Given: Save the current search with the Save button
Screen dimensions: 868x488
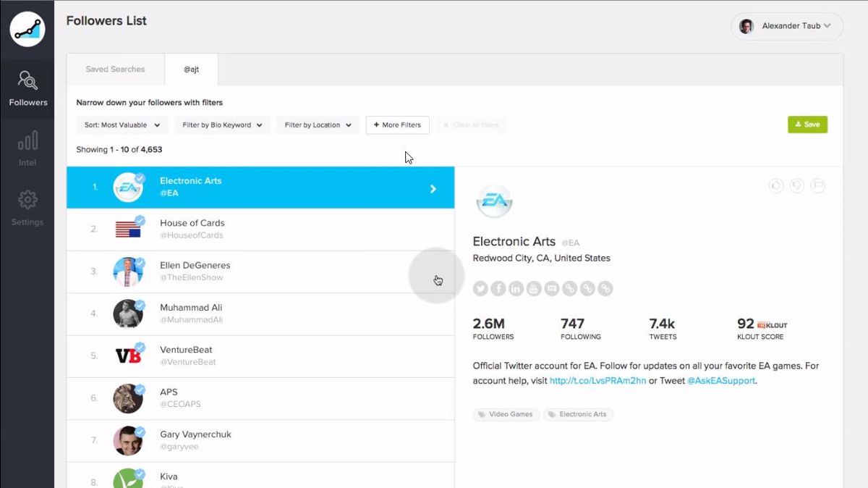Looking at the screenshot, I should coord(807,125).
